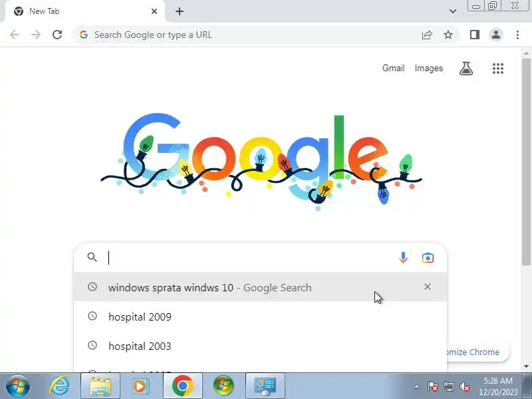Image resolution: width=532 pixels, height=399 pixels.
Task: Click the profile avatar icon
Action: coord(495,35)
